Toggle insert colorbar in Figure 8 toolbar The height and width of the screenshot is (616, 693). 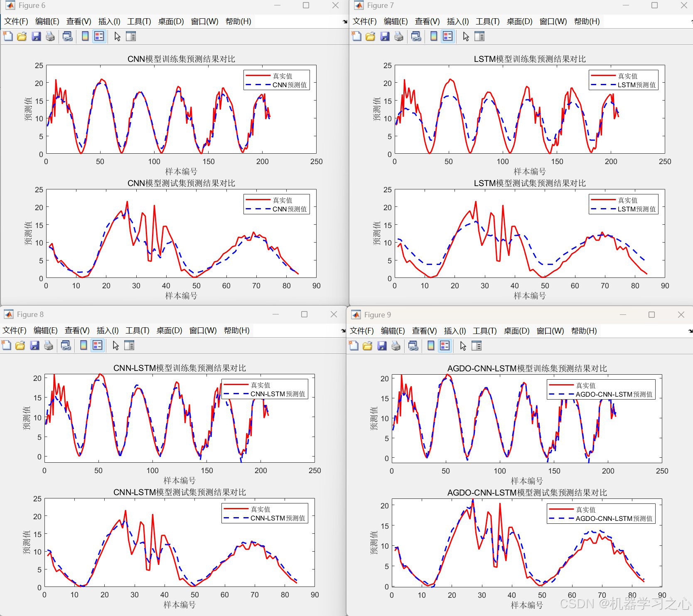pyautogui.click(x=84, y=346)
